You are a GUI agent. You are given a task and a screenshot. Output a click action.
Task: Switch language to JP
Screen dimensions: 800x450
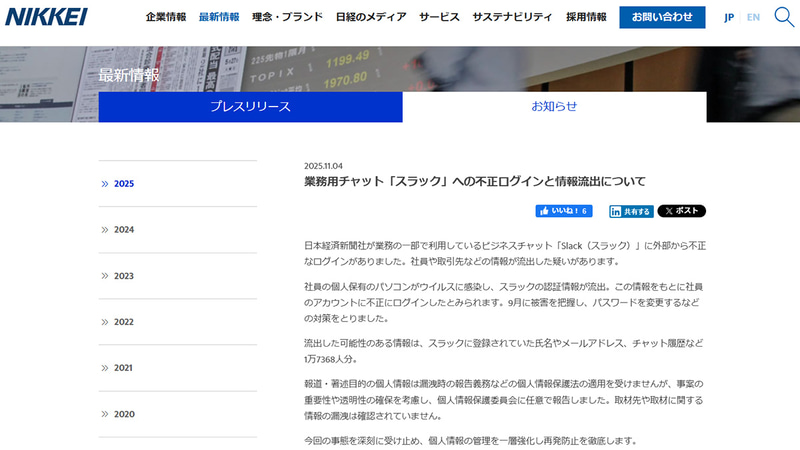click(729, 17)
